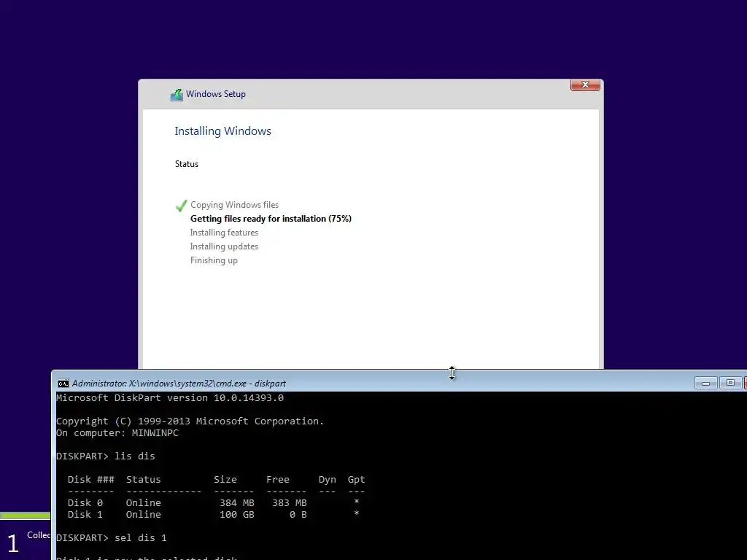The image size is (747, 560).
Task: Click the 'Installing updates' step
Action: tap(224, 246)
